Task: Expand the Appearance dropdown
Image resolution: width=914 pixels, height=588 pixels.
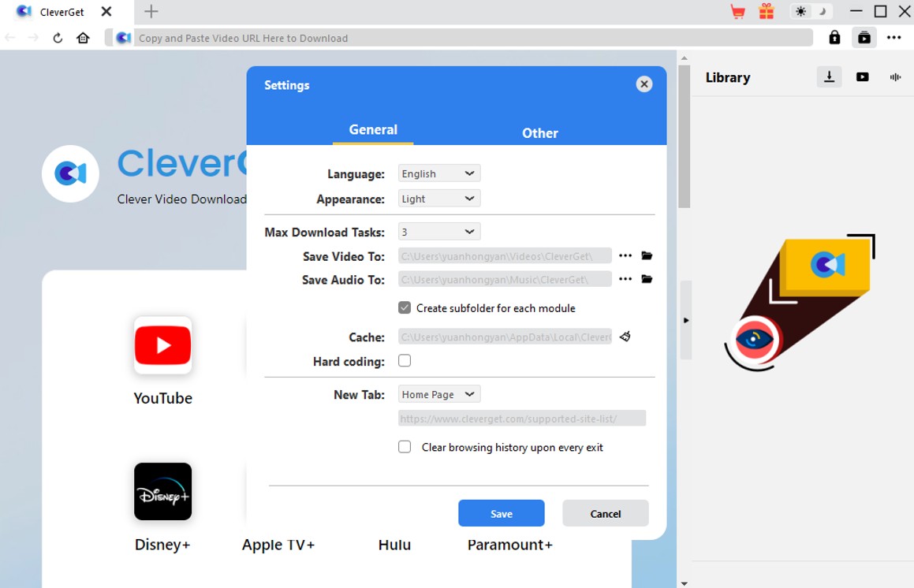Action: [438, 199]
